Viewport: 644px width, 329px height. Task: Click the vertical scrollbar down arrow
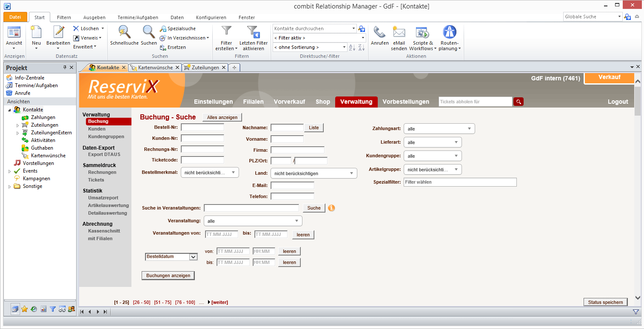[637, 298]
